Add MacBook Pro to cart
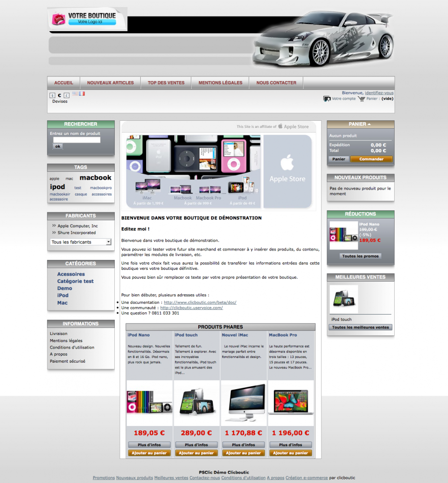The image size is (448, 483). point(290,453)
